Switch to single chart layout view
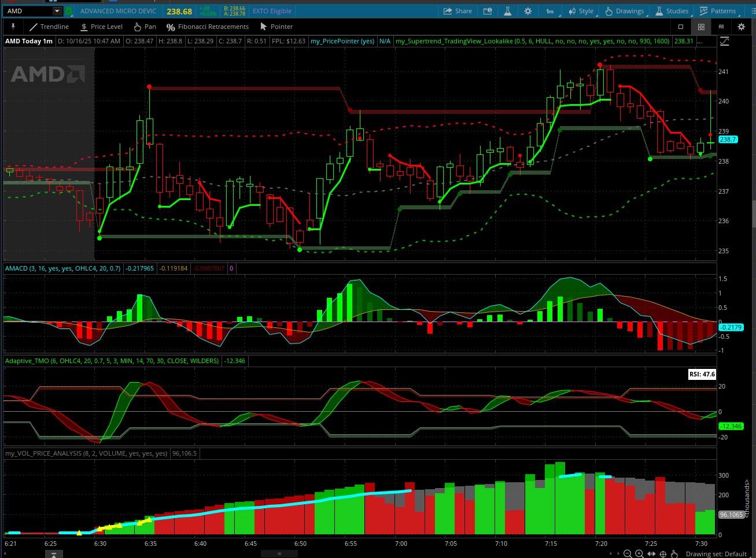Screen dimensions: 756x558 681,27
